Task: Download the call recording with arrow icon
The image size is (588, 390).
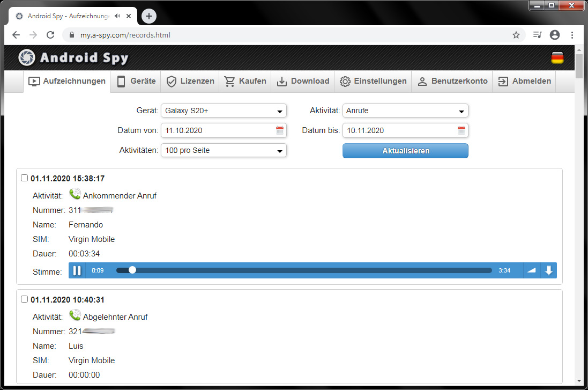Action: 549,270
